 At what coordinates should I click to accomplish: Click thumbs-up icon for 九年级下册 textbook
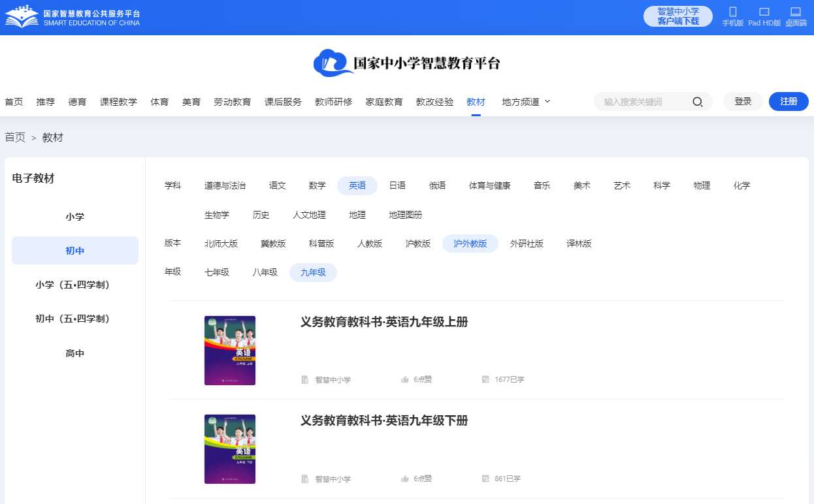tap(405, 479)
